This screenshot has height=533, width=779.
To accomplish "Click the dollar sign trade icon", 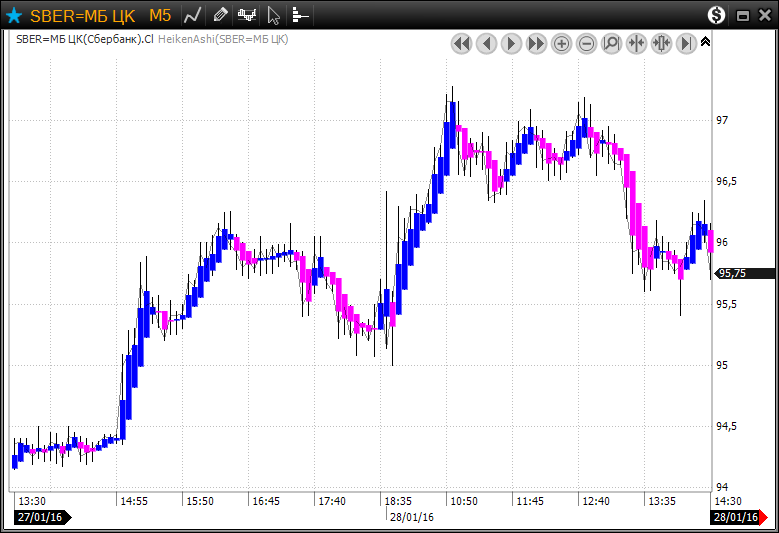I will point(716,15).
